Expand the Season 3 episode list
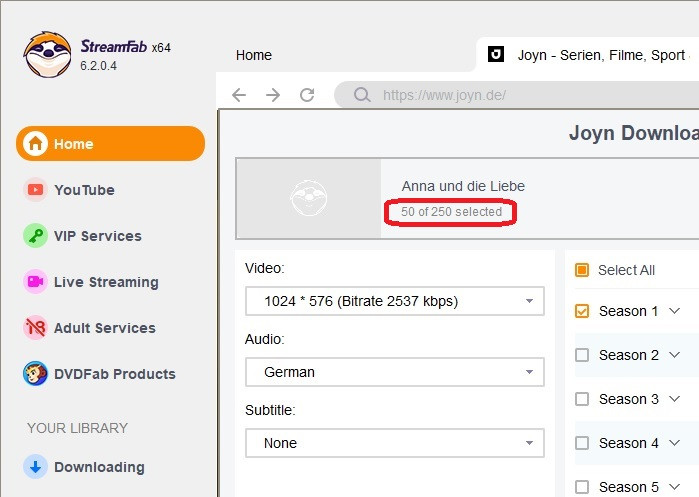Viewport: 699px width, 497px height. [674, 399]
